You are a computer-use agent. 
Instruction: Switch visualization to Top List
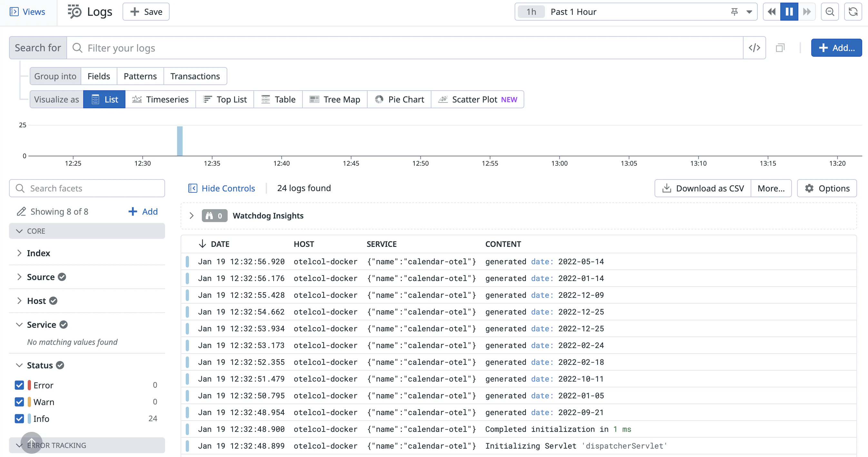[225, 99]
